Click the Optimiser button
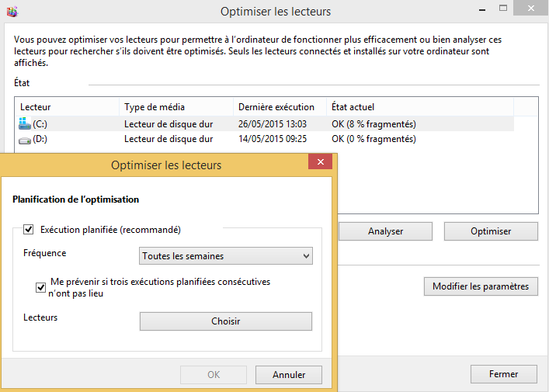 (x=491, y=231)
